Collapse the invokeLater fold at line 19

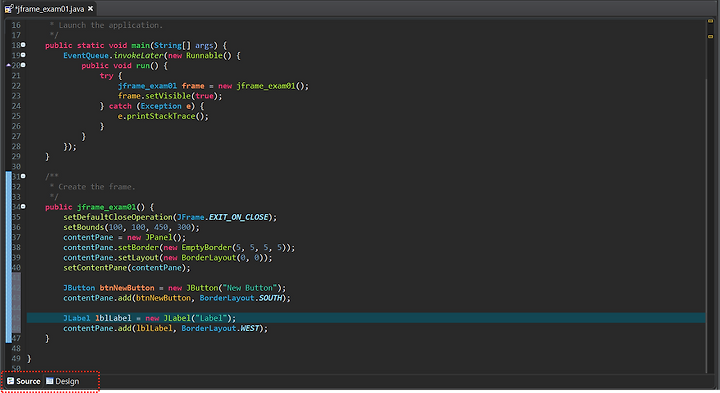click(23, 55)
